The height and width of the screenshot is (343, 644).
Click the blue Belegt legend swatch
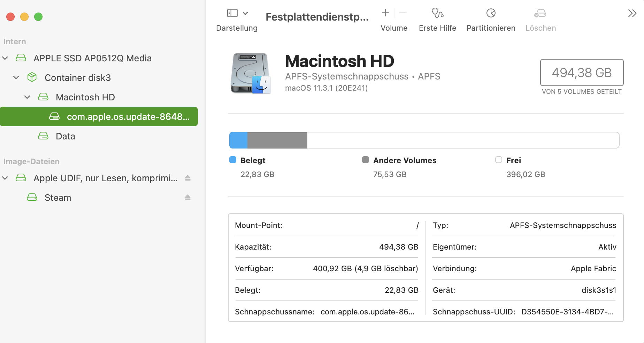[233, 160]
